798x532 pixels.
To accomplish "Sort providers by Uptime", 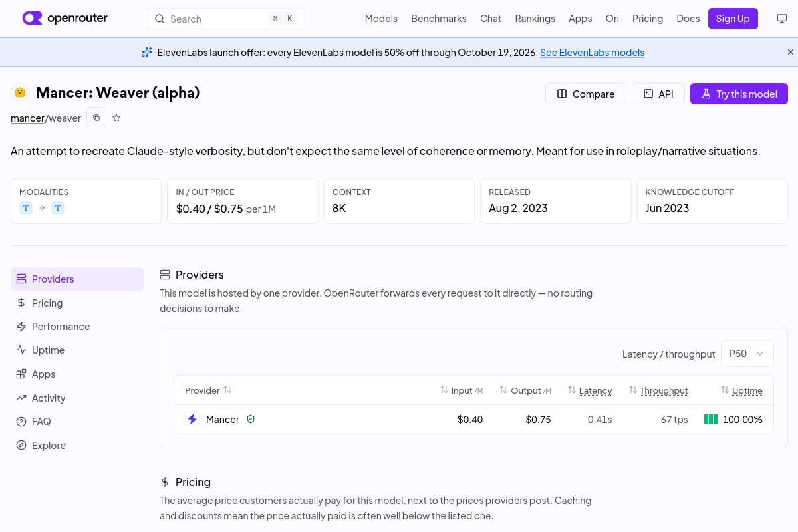I will tap(741, 390).
